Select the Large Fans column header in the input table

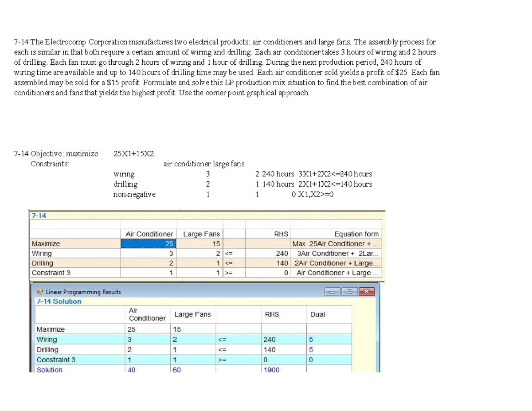tap(201, 234)
